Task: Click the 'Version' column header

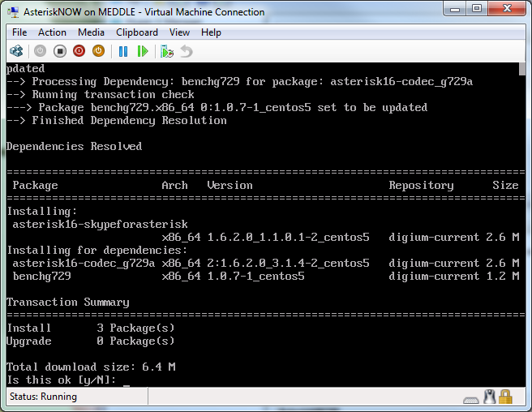Action: (x=230, y=185)
